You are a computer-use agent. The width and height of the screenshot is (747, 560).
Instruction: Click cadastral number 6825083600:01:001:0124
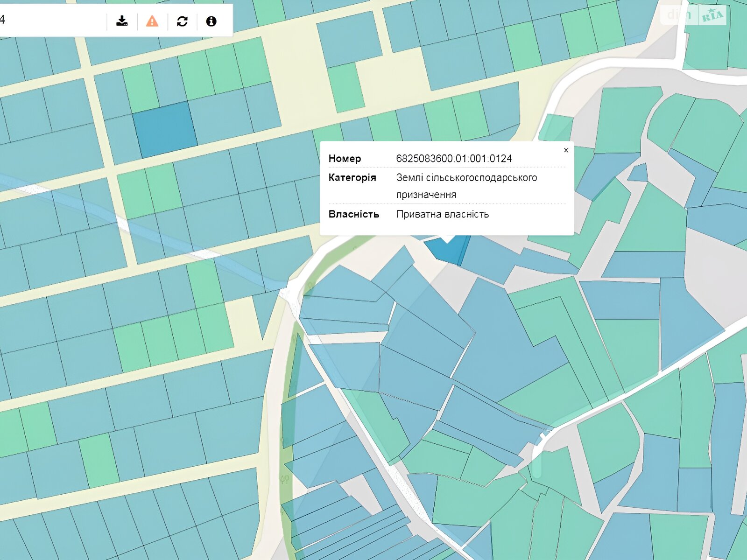454,159
